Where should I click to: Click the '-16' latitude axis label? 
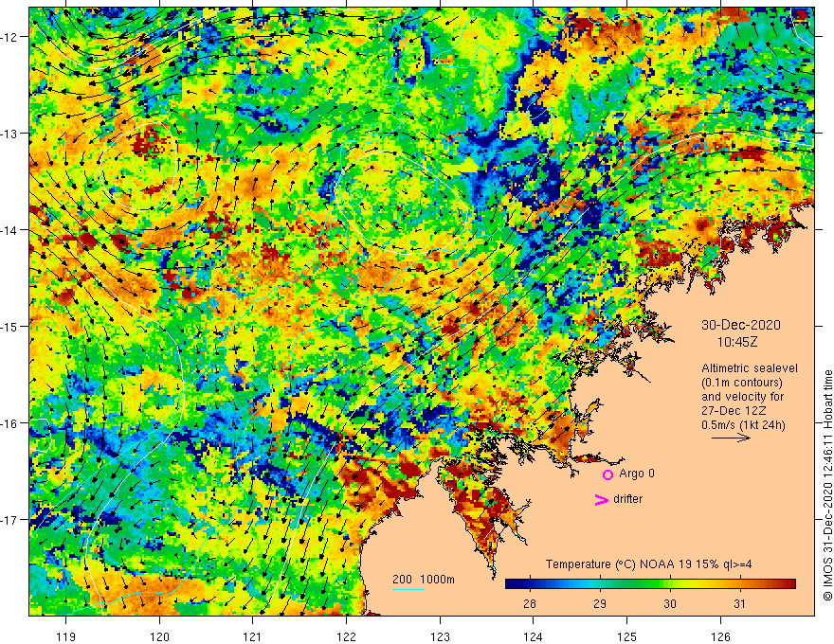[10, 423]
